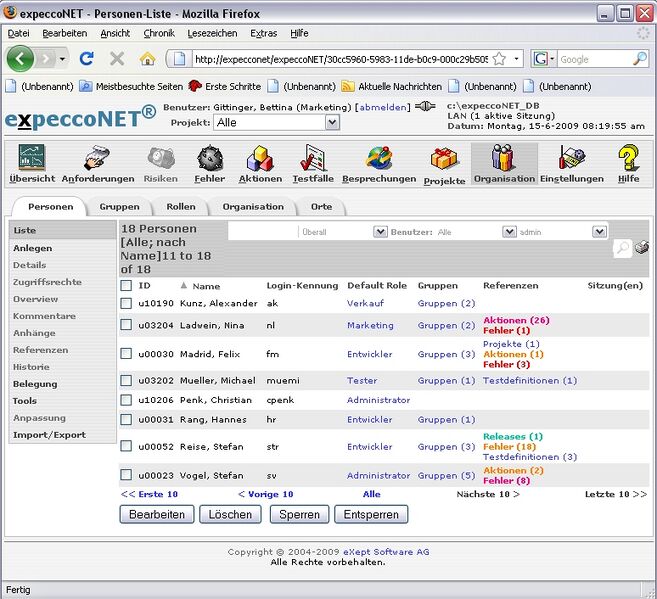Switch to the Rollen tab

pyautogui.click(x=181, y=207)
